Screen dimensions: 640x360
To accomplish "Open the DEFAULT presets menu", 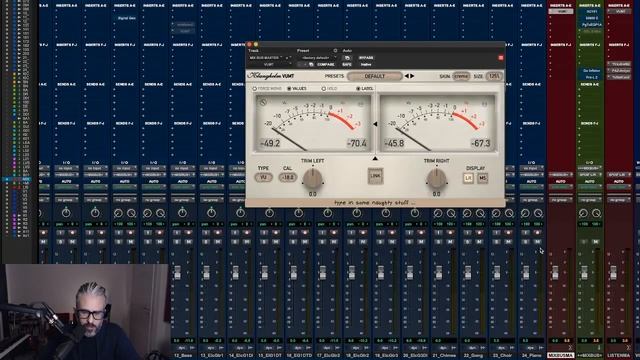I will [x=375, y=76].
